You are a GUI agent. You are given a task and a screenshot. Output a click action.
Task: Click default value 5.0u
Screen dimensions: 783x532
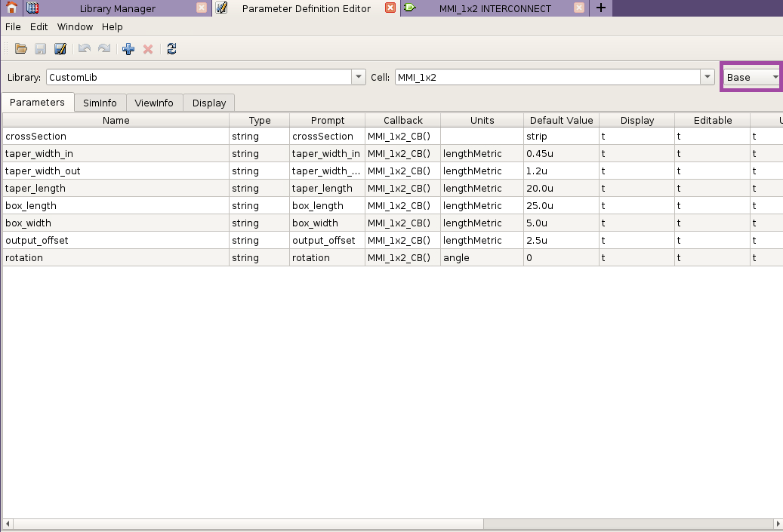[561, 223]
